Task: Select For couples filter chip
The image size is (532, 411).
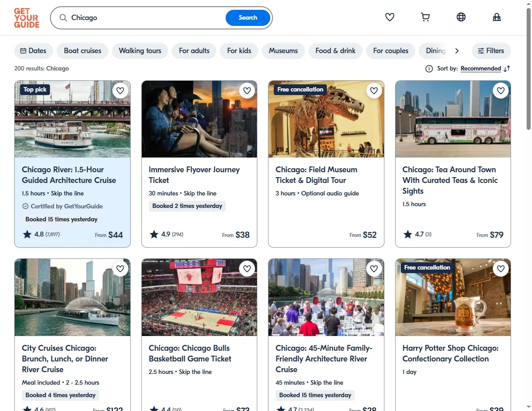Action: pyautogui.click(x=391, y=50)
